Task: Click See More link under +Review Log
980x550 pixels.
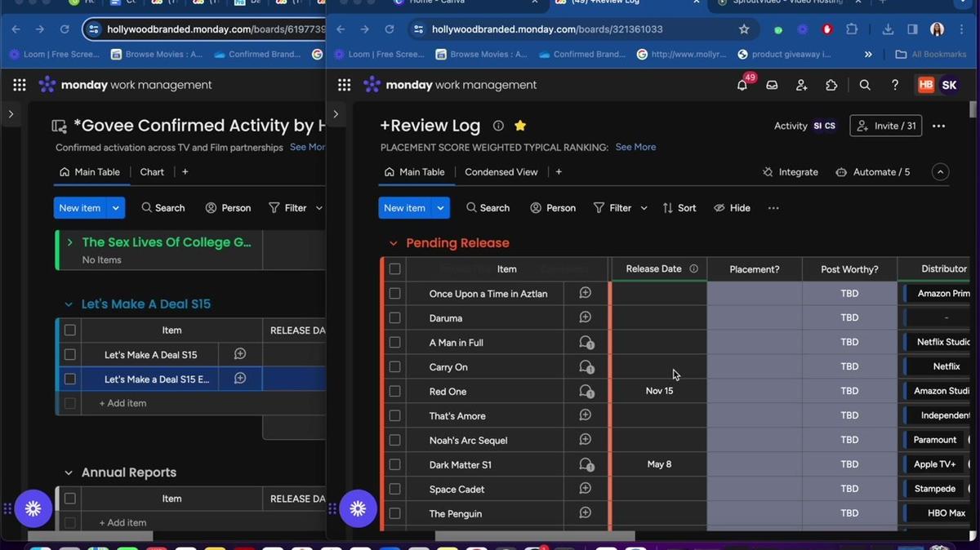Action: click(x=635, y=147)
